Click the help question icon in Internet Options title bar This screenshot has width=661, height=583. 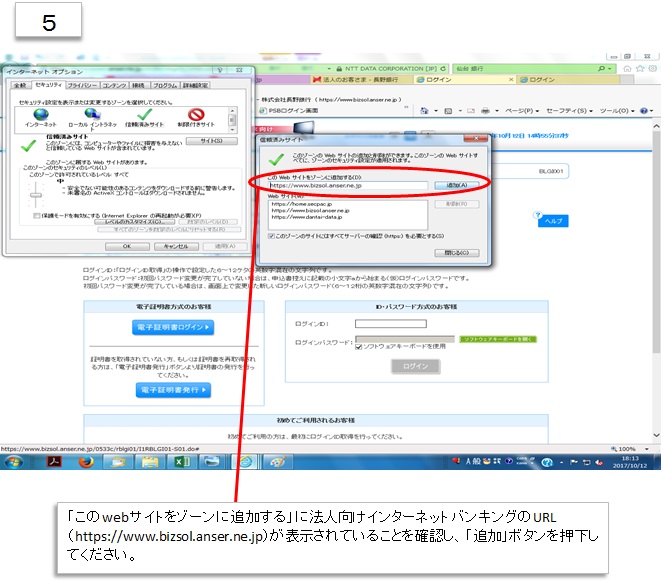click(x=220, y=70)
